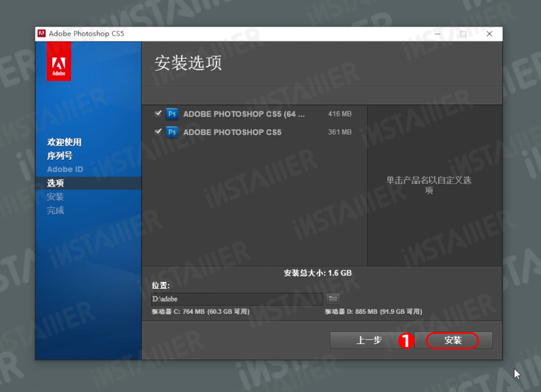Click the Ps icon for Photoshop CS5 (64 ...
Viewport: 541px width, 392px height.
tap(172, 114)
